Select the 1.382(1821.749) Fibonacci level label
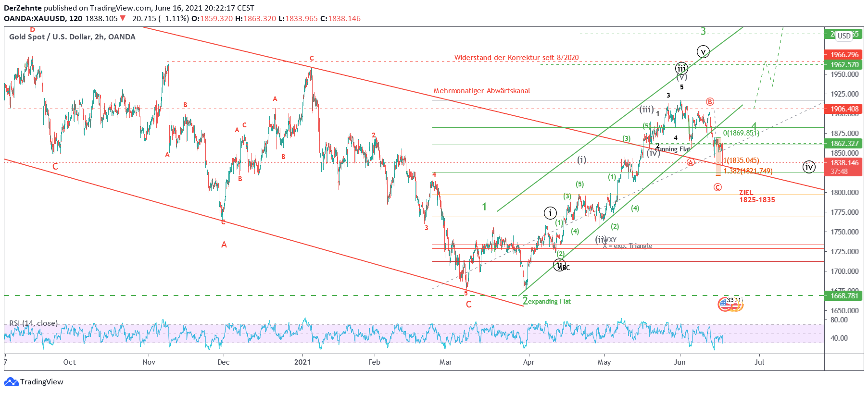 coord(748,171)
